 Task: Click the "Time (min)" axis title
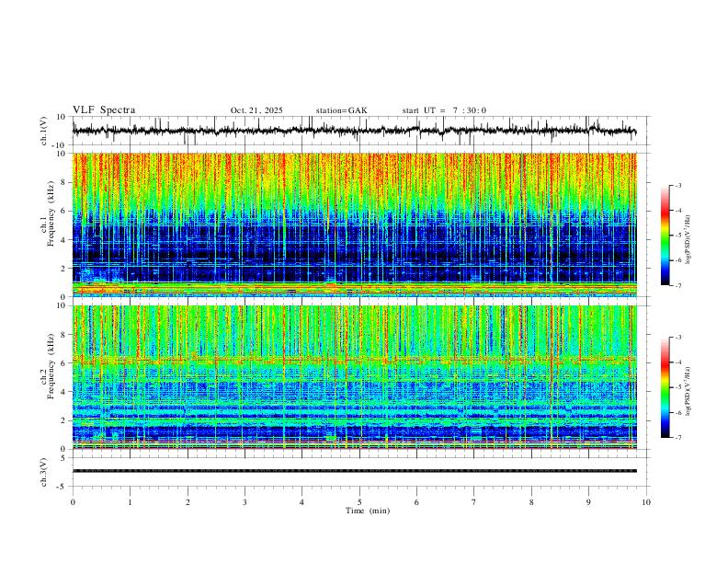pos(368,511)
